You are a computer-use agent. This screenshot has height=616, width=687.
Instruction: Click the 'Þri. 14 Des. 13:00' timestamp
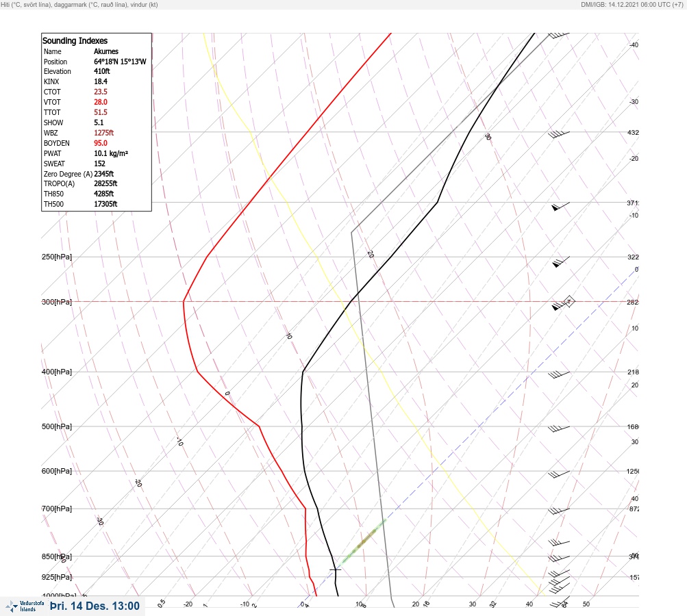tap(95, 606)
